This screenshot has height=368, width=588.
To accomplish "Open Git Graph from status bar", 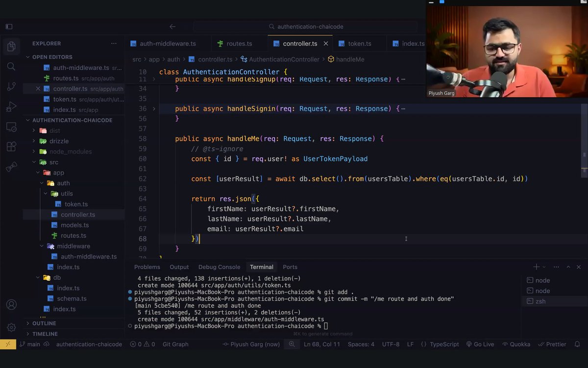I will (x=175, y=344).
